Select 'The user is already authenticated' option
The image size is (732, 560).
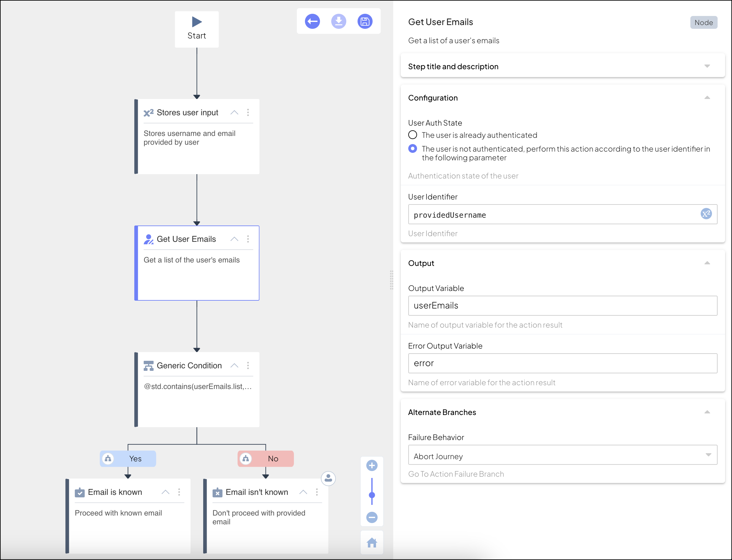412,135
